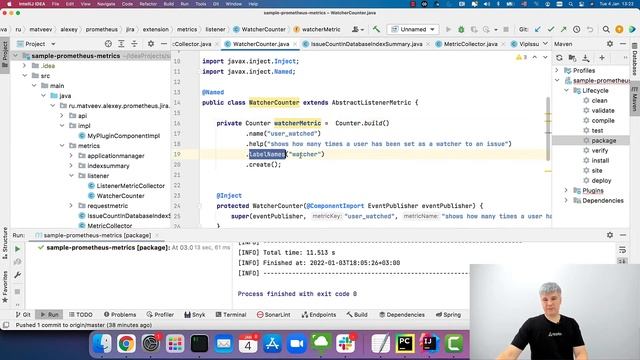640x360 pixels.
Task: Collapse the listener package
Action: [71, 176]
